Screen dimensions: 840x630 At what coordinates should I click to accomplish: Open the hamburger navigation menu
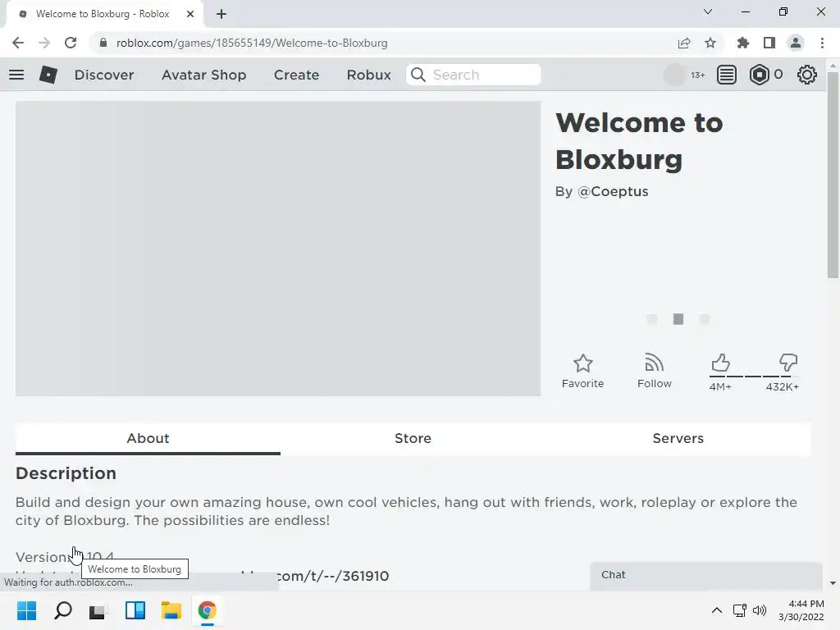click(x=16, y=75)
